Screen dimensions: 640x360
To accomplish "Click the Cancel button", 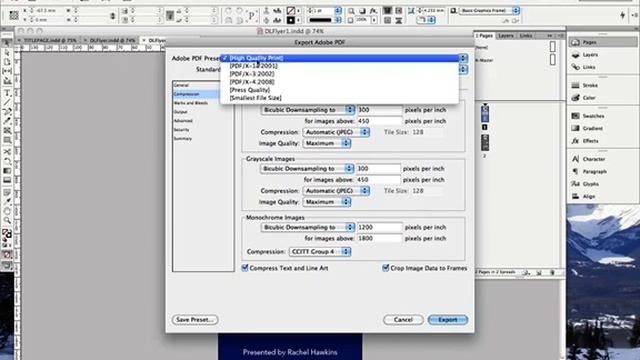I will point(403,320).
